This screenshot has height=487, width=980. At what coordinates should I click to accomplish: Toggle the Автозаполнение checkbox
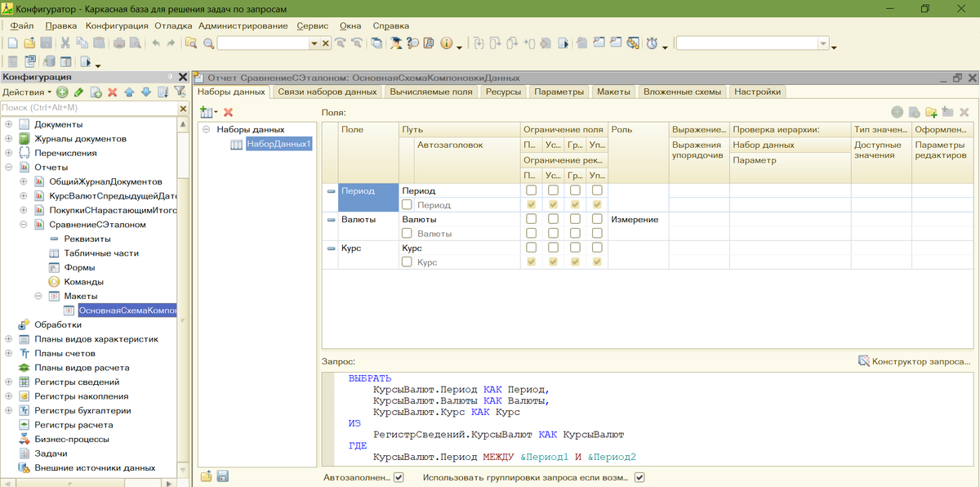[399, 477]
